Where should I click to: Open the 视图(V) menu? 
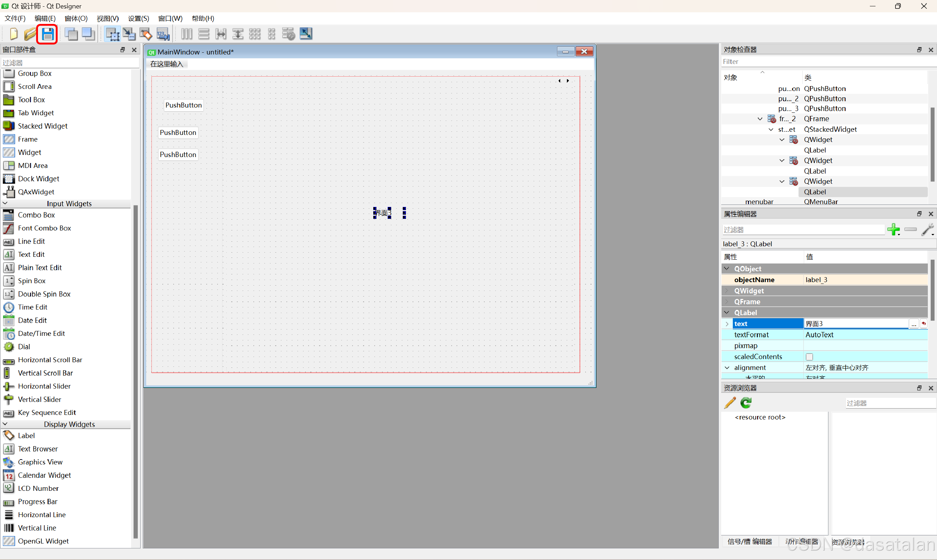(108, 19)
